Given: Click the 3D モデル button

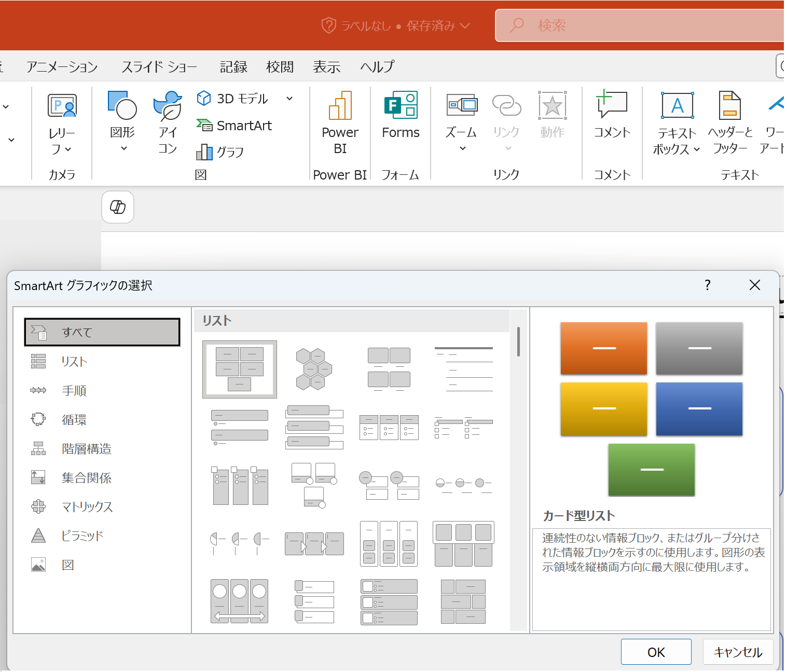Looking at the screenshot, I should (233, 98).
